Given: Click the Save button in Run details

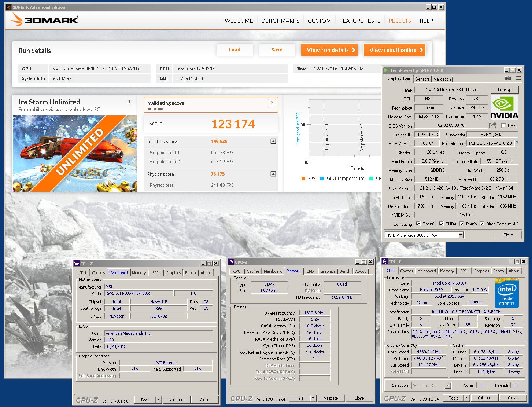Looking at the screenshot, I should (277, 50).
